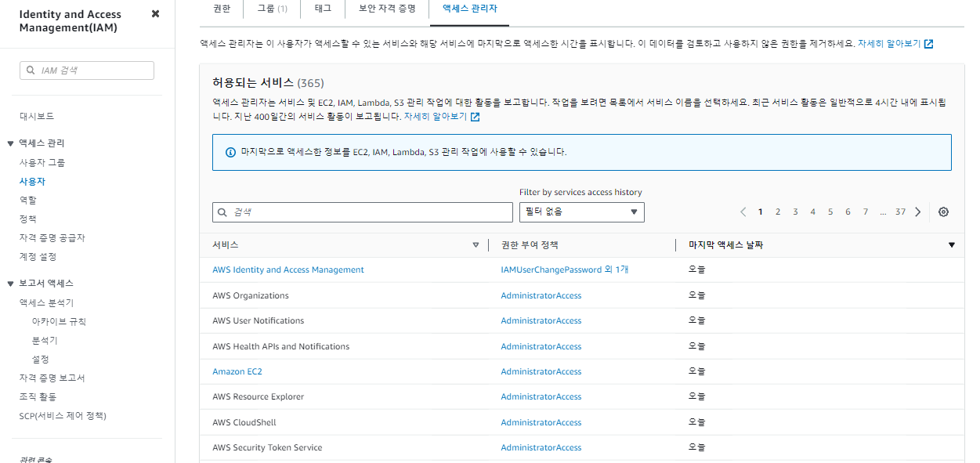
Task: Open AdministratorAccess for AWS Organizations
Action: pyautogui.click(x=541, y=295)
